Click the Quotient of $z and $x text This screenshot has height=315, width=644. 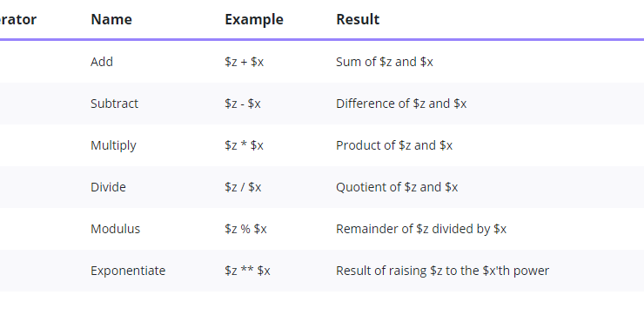[x=397, y=187]
